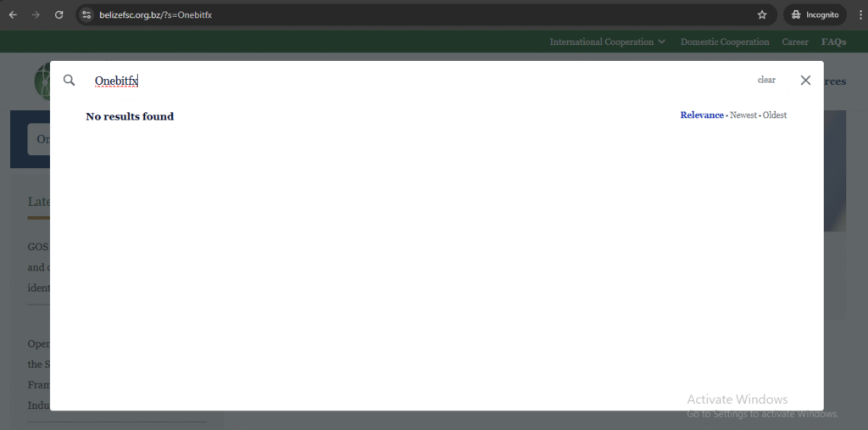Close the search overlay with X
This screenshot has width=868, height=430.
click(805, 81)
